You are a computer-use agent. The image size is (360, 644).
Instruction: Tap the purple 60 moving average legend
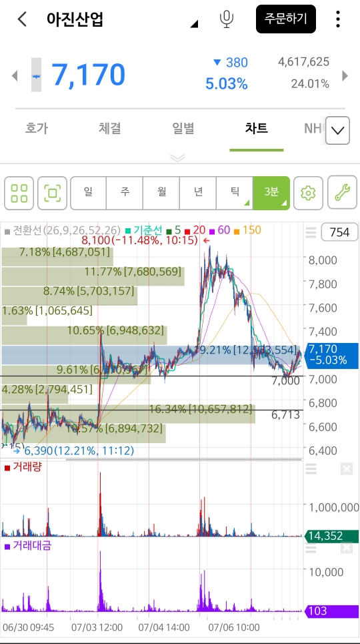point(220,230)
